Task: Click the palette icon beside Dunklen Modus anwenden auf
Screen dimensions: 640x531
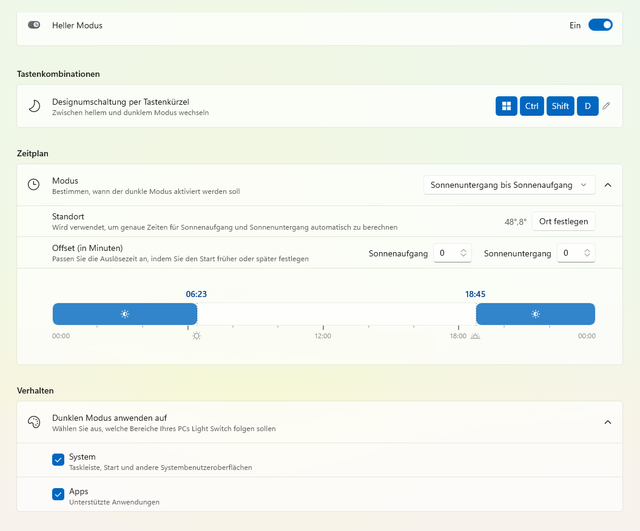Action: click(x=34, y=422)
